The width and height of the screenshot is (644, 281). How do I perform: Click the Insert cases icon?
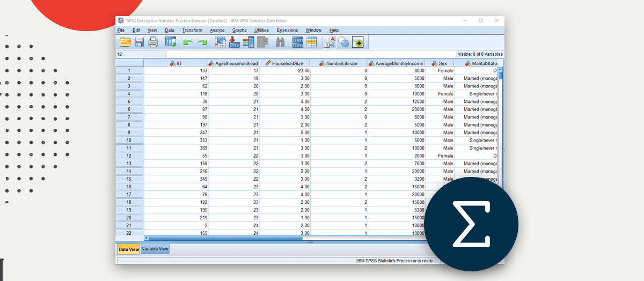(297, 42)
